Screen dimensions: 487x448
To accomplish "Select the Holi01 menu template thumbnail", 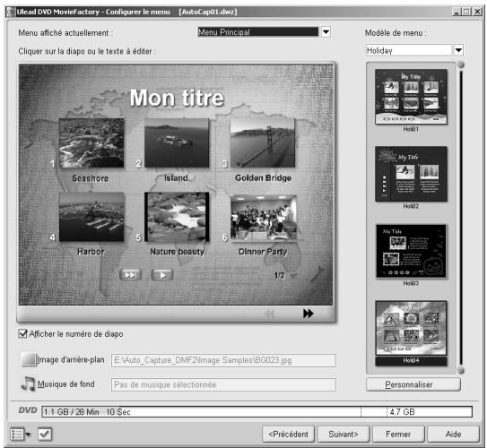I will point(411,97).
